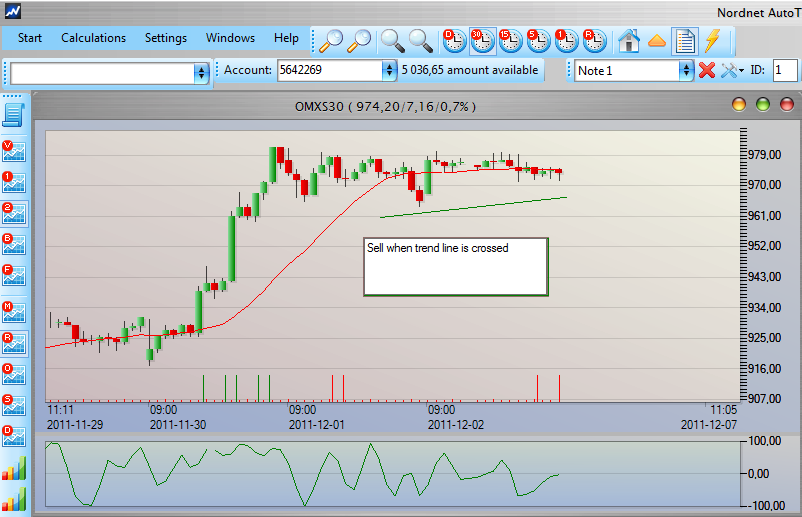Switch to the 15-minute clock timeframe
The width and height of the screenshot is (802, 517).
coord(510,40)
